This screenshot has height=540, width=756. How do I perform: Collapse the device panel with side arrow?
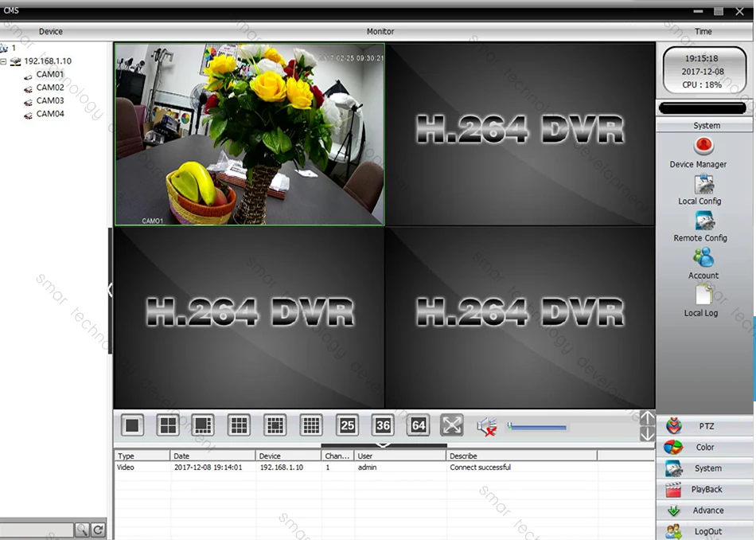[x=110, y=290]
